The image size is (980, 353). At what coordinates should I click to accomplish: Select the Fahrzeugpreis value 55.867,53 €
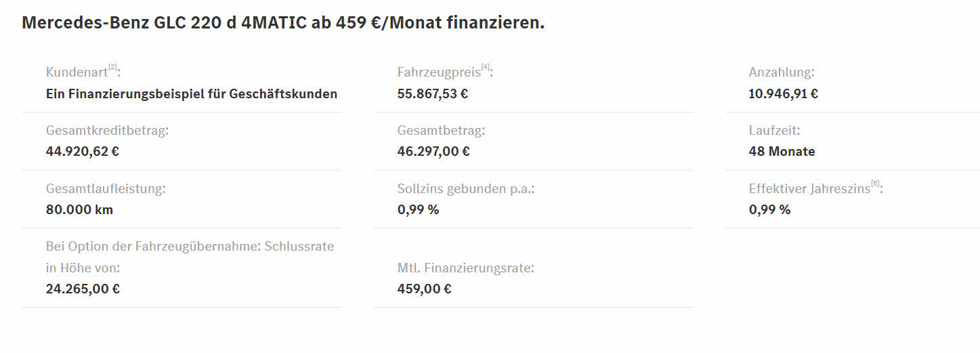(x=433, y=94)
